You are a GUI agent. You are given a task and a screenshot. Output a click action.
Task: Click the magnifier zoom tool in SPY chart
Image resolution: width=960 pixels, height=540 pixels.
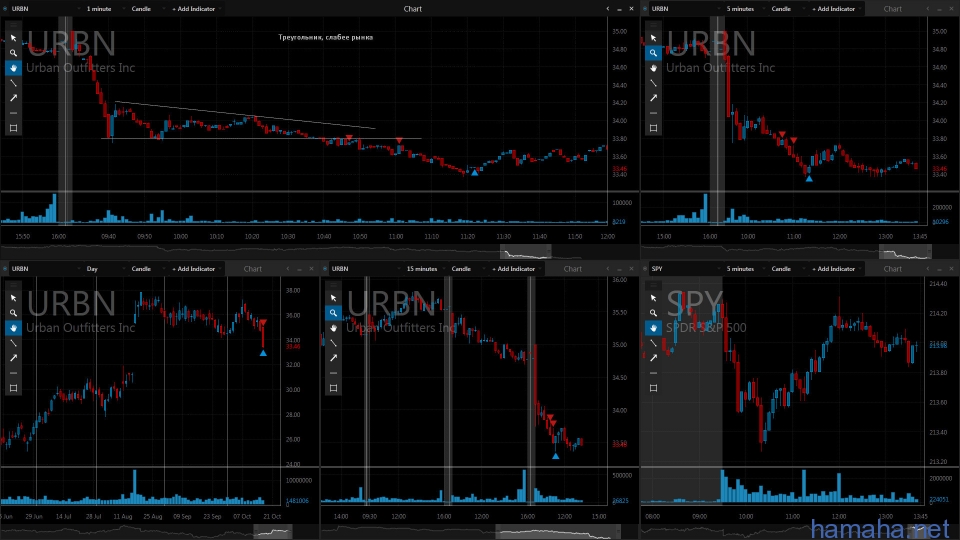653,313
